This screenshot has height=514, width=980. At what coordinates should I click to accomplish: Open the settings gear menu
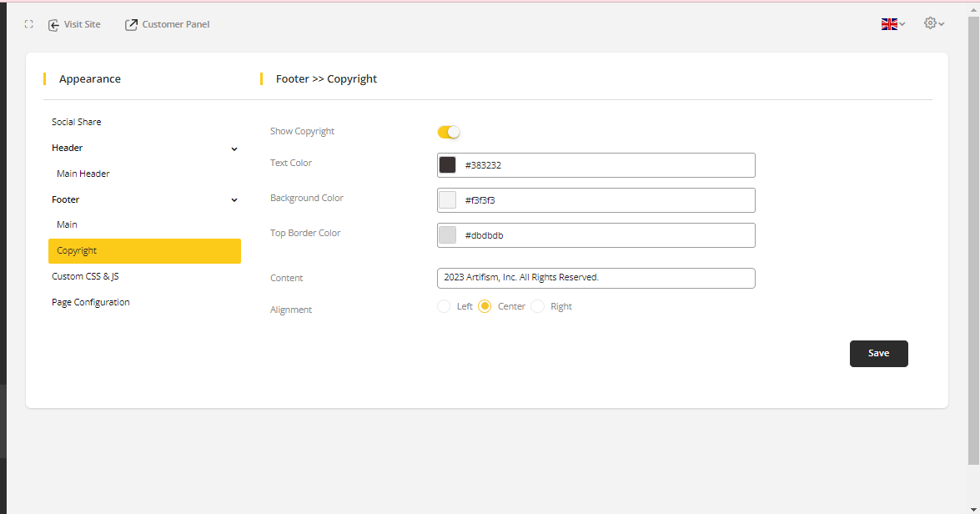point(932,23)
